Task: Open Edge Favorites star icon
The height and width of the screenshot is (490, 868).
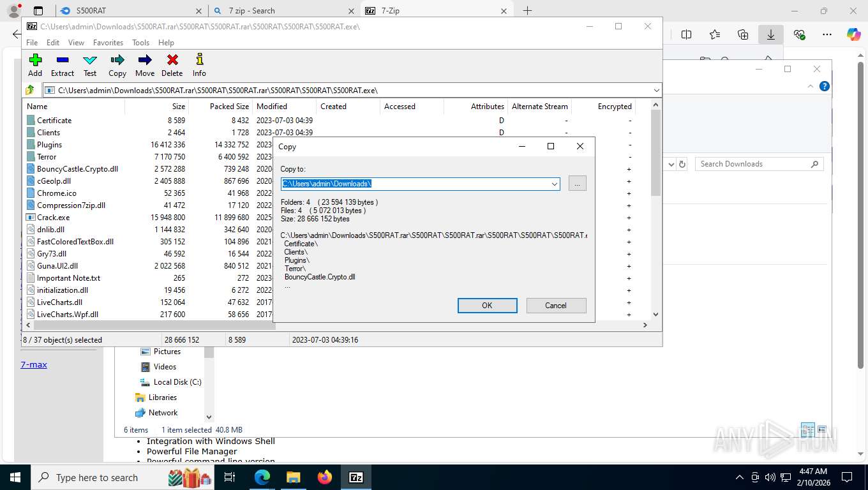Action: point(715,34)
